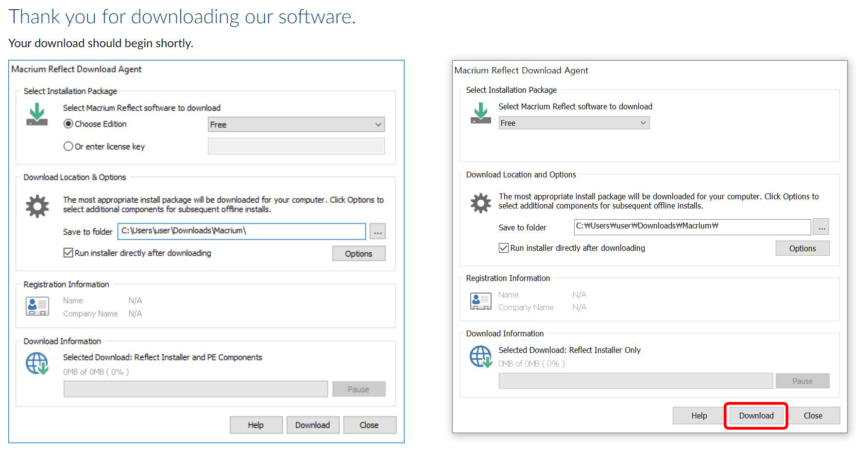Click '0MB of 0MB ( 0% )' in left dialog
The height and width of the screenshot is (453, 868).
(96, 372)
